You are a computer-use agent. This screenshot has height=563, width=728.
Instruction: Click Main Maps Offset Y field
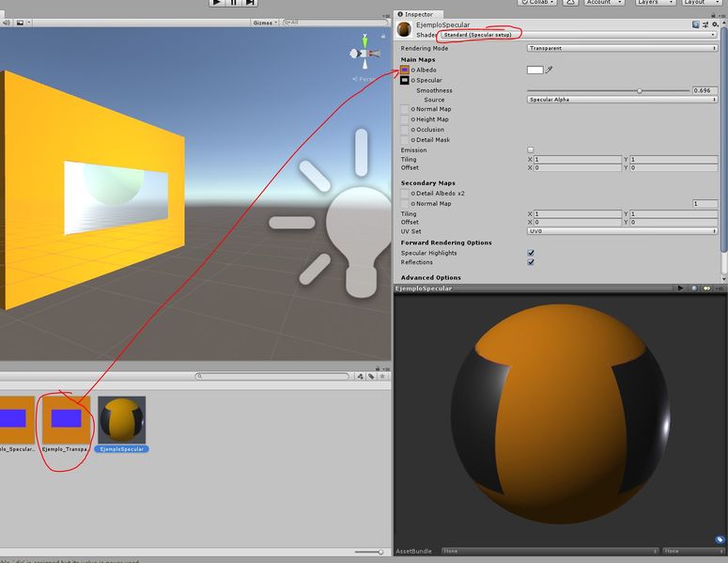[674, 167]
